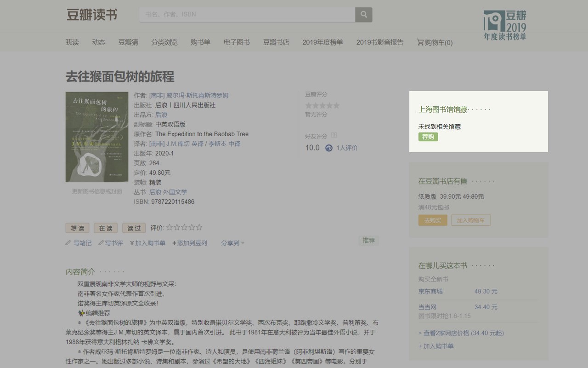
Task: Click the ISBN value 9787220115486
Action: 172,201
